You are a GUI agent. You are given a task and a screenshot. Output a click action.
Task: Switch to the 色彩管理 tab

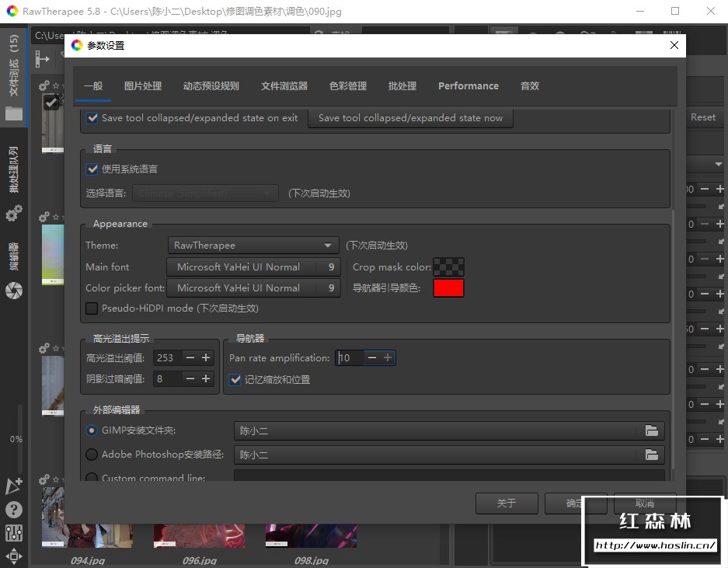[348, 86]
